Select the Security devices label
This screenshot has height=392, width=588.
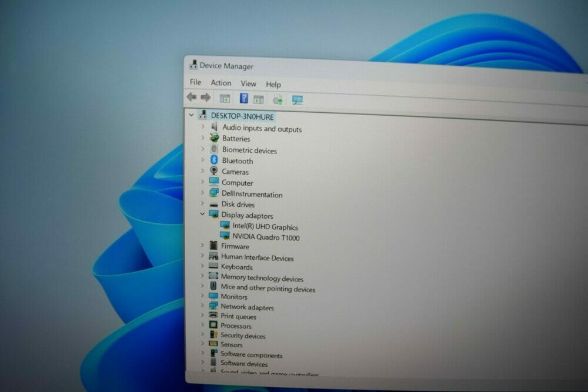(x=243, y=336)
